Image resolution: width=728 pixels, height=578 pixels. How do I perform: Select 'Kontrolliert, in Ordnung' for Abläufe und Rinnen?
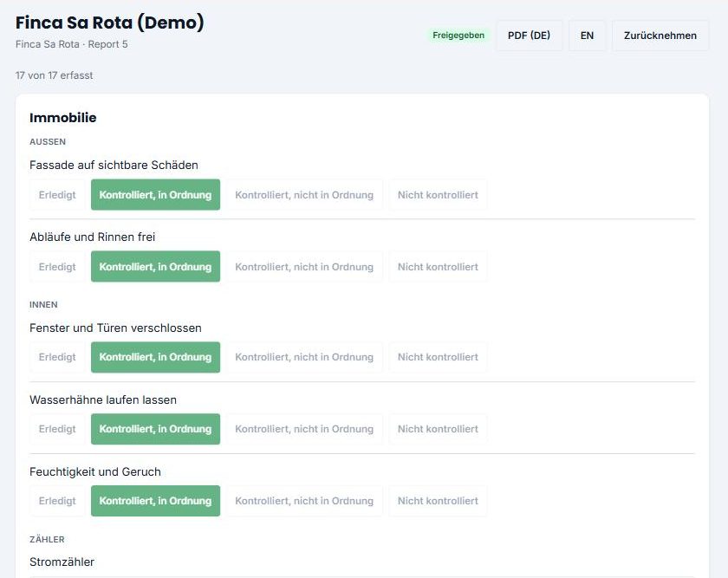tap(155, 267)
